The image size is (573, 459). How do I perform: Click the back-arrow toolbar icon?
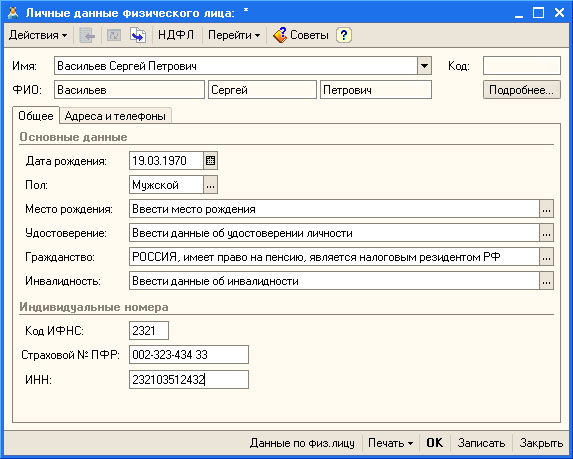tap(87, 35)
